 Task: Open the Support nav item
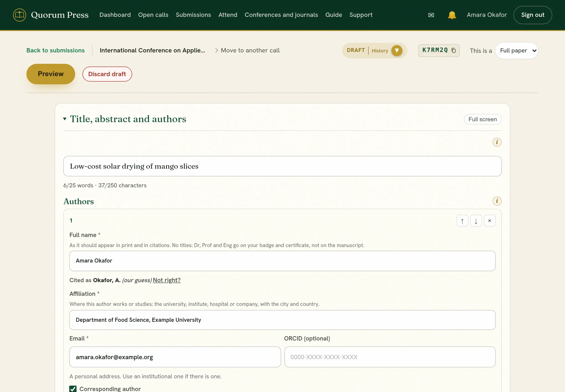361,15
